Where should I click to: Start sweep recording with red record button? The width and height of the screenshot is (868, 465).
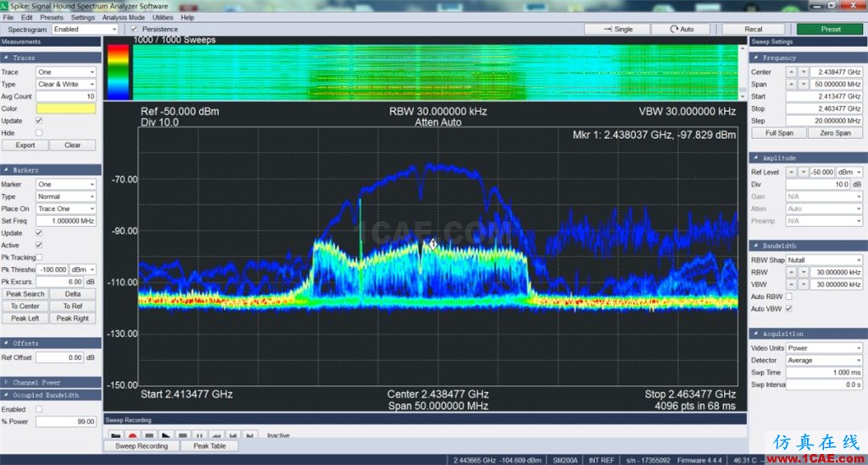132,435
